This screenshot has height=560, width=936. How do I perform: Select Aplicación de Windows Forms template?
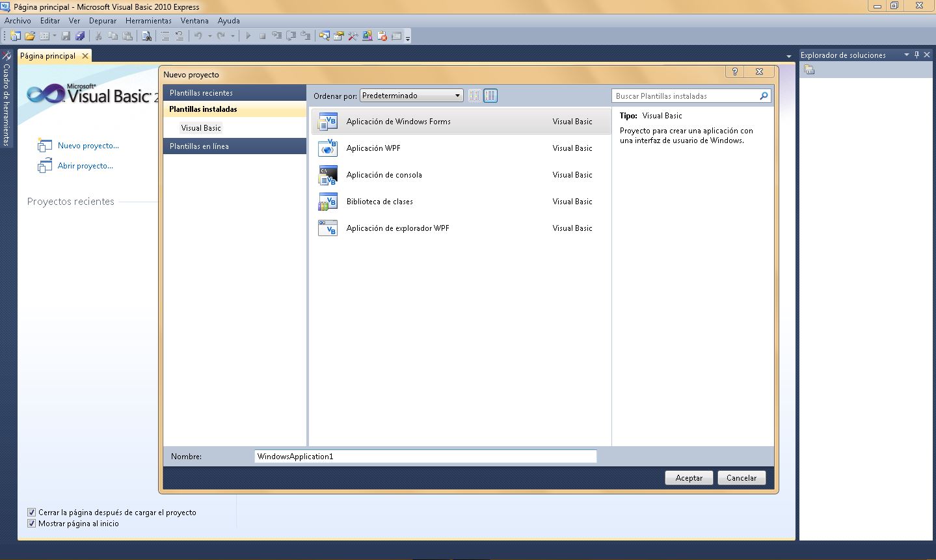(461, 122)
